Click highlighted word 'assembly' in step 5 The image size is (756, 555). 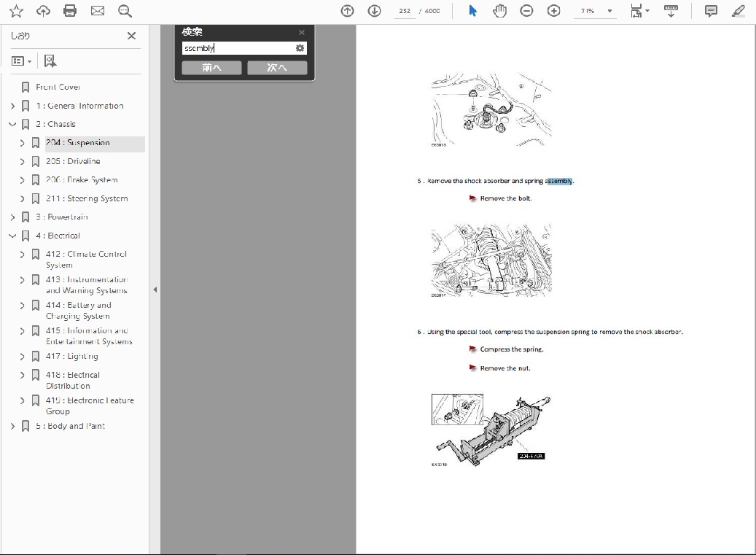(559, 182)
